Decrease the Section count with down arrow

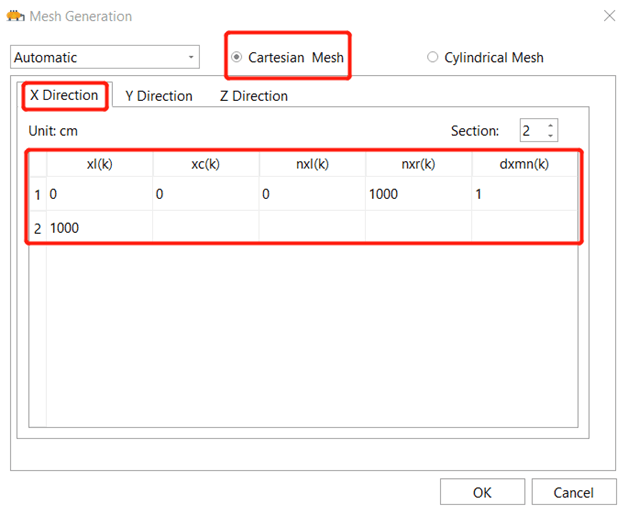(551, 135)
